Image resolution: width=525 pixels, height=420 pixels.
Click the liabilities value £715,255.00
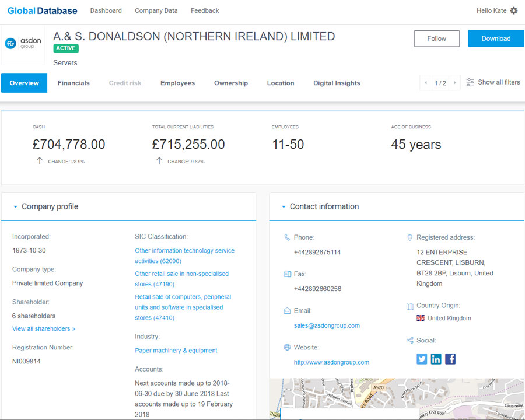pos(188,144)
